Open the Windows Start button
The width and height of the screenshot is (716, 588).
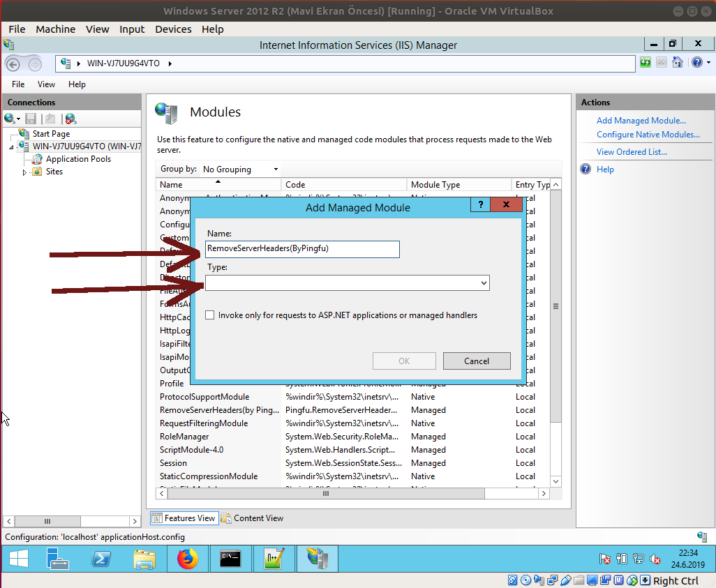click(19, 558)
